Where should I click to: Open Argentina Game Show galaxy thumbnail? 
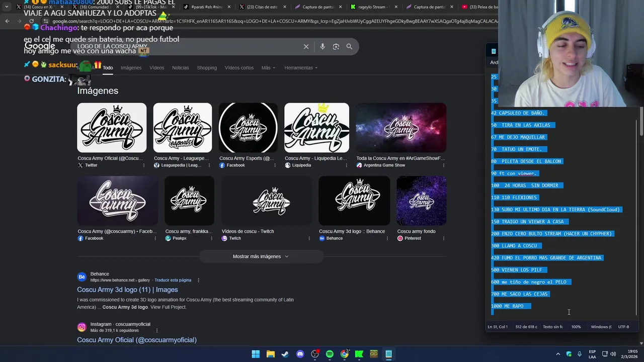click(x=401, y=128)
